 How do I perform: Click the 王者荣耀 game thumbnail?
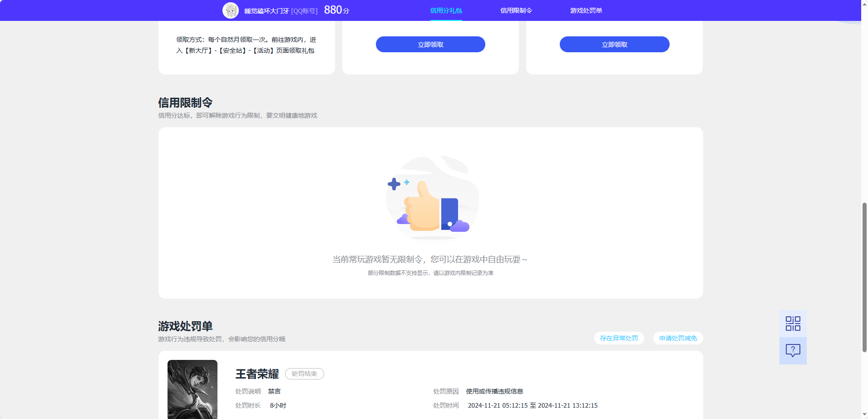(192, 389)
